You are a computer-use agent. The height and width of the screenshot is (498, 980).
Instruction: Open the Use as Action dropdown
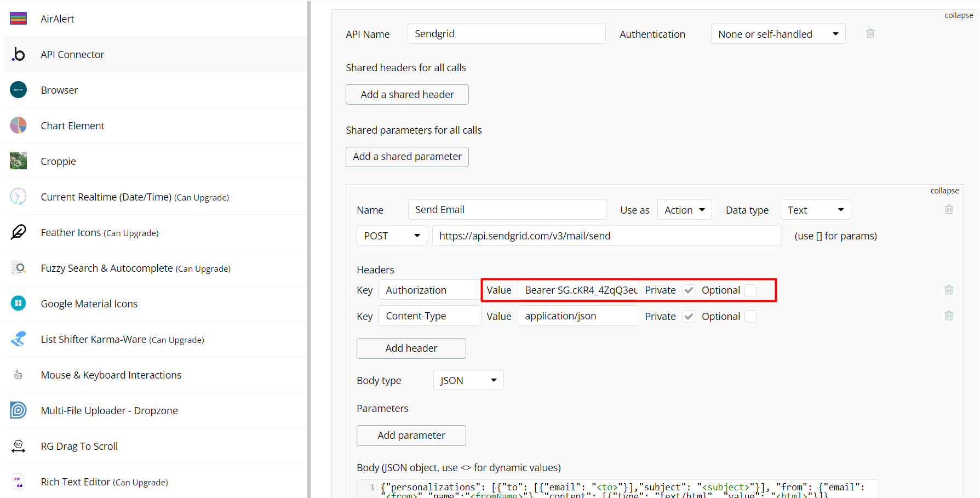point(684,210)
